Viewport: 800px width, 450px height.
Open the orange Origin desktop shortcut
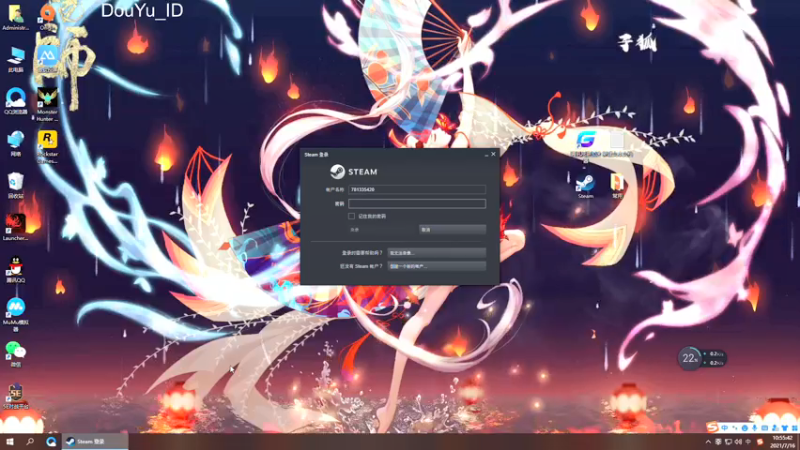[47, 17]
